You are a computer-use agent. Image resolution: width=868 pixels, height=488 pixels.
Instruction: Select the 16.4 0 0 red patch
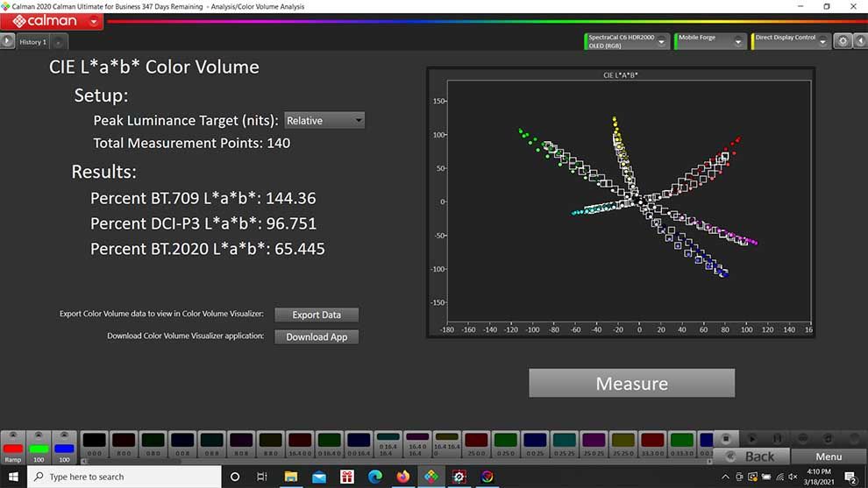point(300,444)
